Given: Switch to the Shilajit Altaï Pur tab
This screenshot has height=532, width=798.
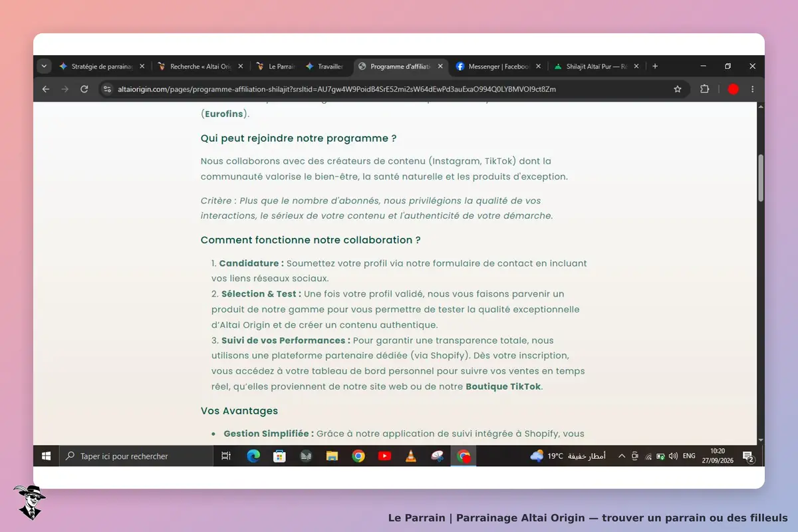Looking at the screenshot, I should click(592, 66).
